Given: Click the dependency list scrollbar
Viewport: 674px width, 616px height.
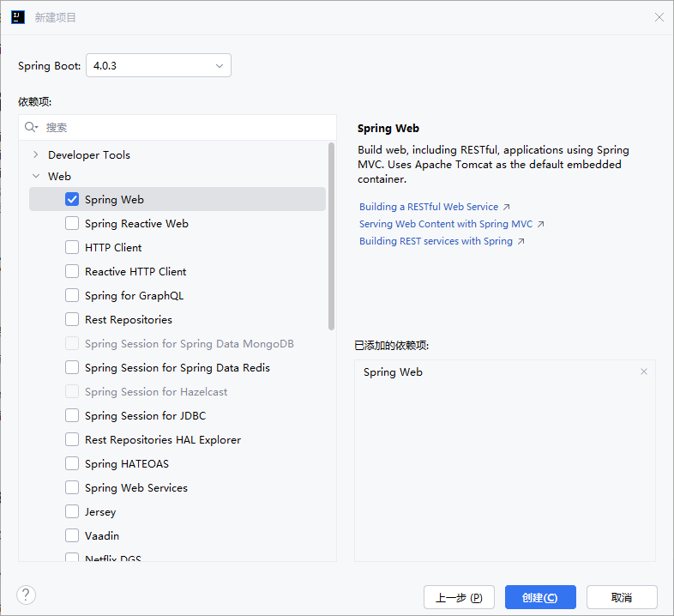Looking at the screenshot, I should click(x=331, y=236).
